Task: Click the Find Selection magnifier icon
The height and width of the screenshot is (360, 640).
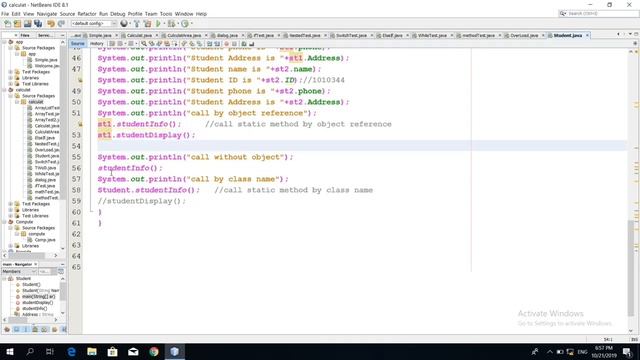Action: 144,44
